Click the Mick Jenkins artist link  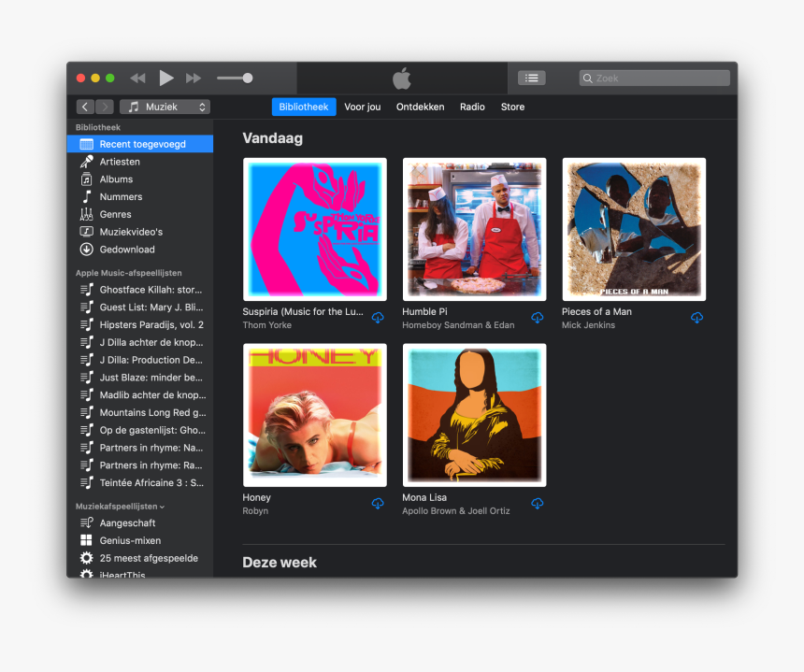[x=588, y=325]
